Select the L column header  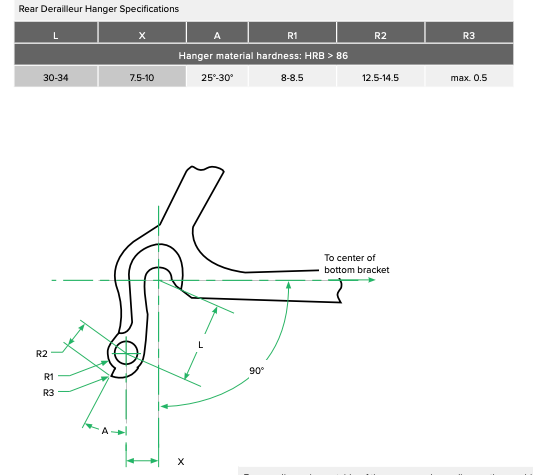pyautogui.click(x=56, y=33)
